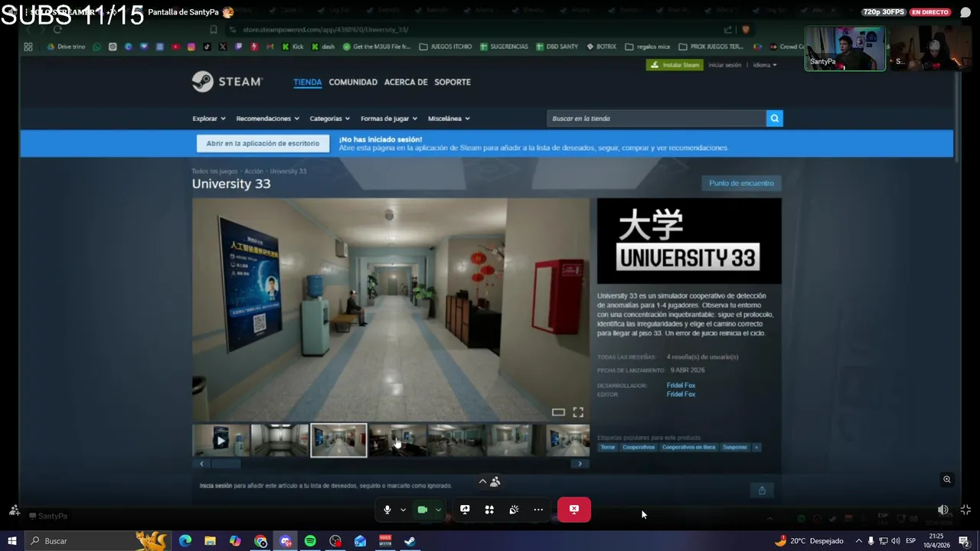Viewport: 980px width, 551px height.
Task: Open the idioma language dropdown
Action: tap(764, 65)
